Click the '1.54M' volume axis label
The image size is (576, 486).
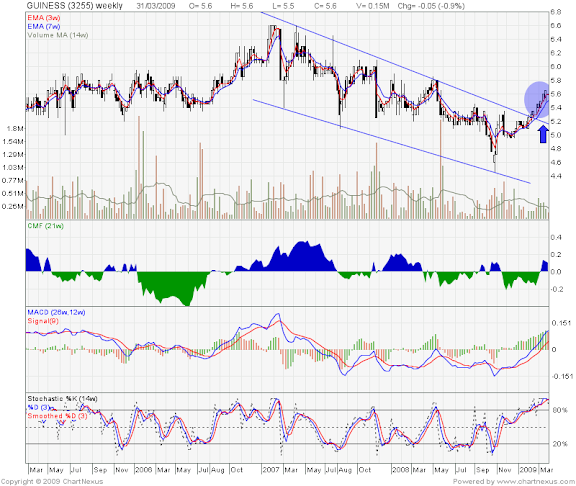click(x=13, y=141)
